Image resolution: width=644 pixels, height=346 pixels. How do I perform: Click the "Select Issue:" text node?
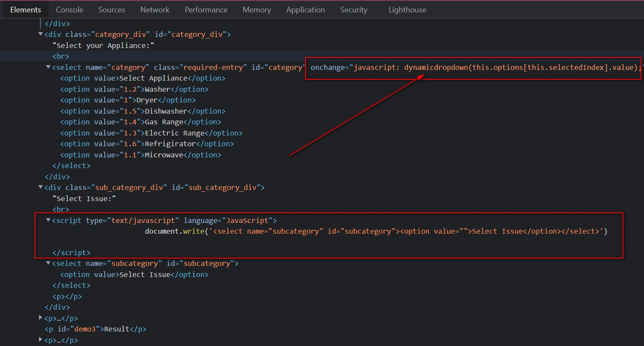[84, 199]
